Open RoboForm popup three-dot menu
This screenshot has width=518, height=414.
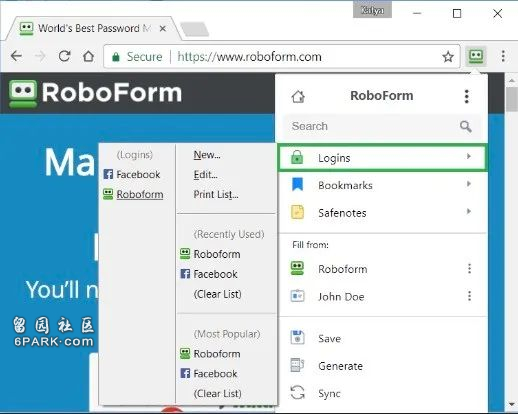(467, 96)
